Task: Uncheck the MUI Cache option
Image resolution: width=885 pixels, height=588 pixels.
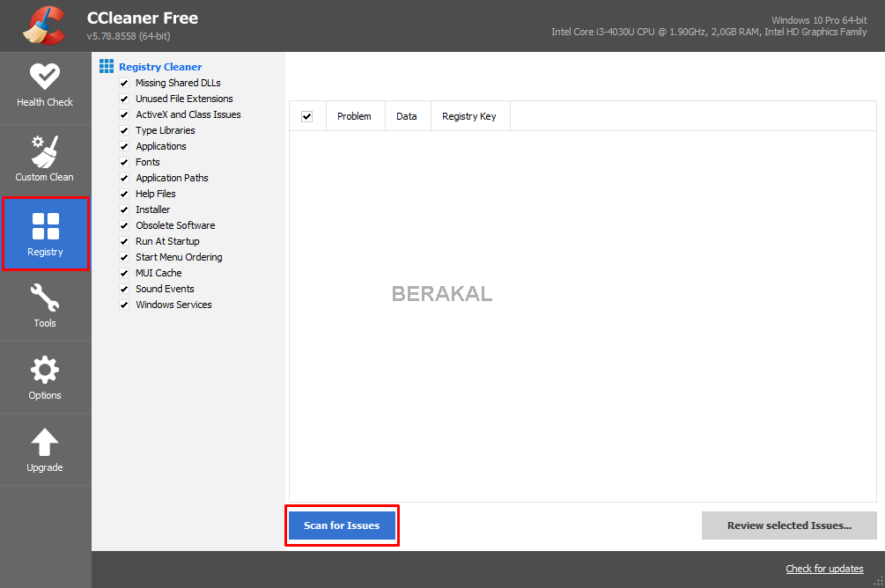Action: click(124, 273)
